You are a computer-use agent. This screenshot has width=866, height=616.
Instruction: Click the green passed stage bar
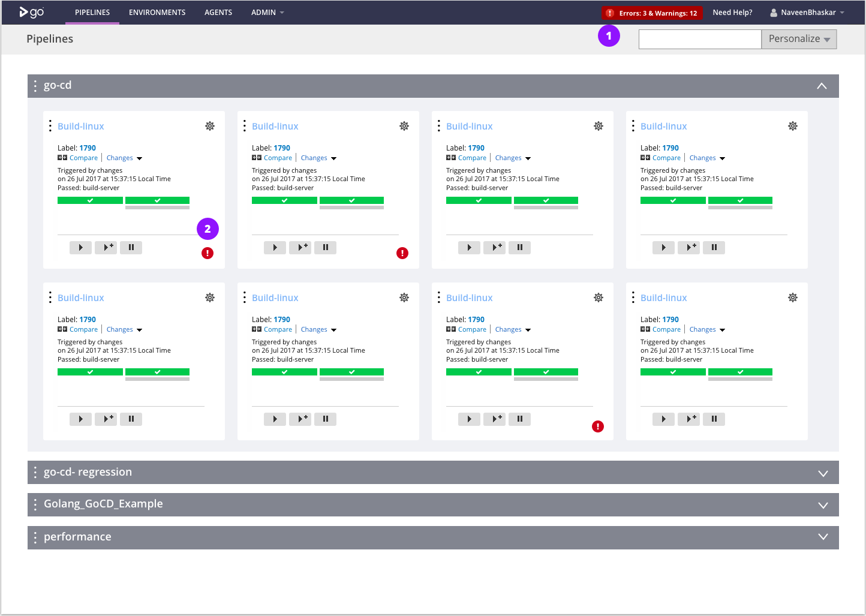(90, 200)
